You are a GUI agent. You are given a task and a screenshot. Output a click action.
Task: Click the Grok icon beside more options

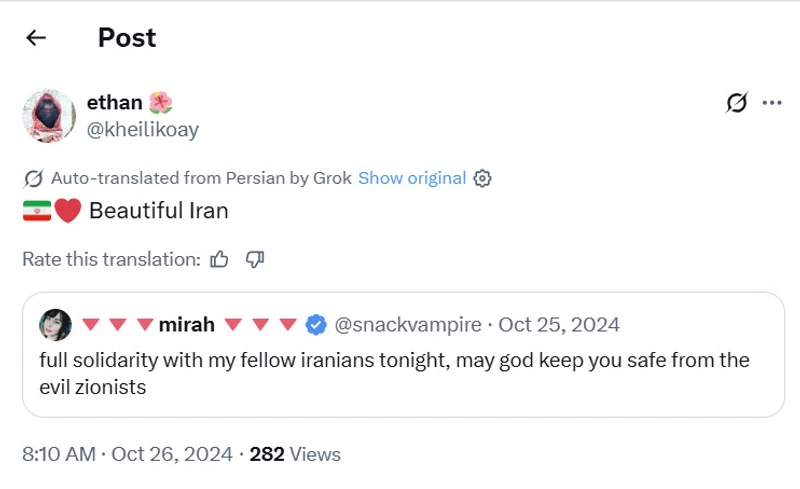(x=736, y=102)
